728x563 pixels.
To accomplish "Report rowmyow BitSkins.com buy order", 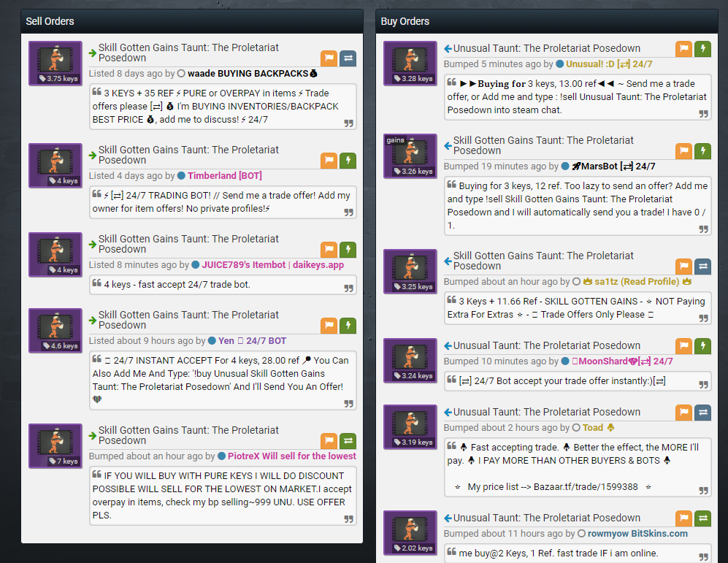I will 683,518.
